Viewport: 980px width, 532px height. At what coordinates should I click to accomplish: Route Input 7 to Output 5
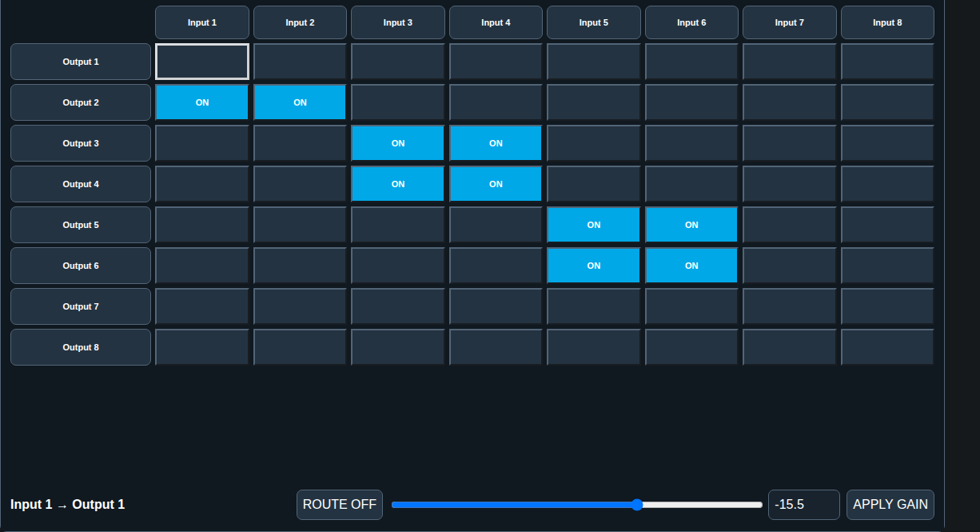coord(790,225)
